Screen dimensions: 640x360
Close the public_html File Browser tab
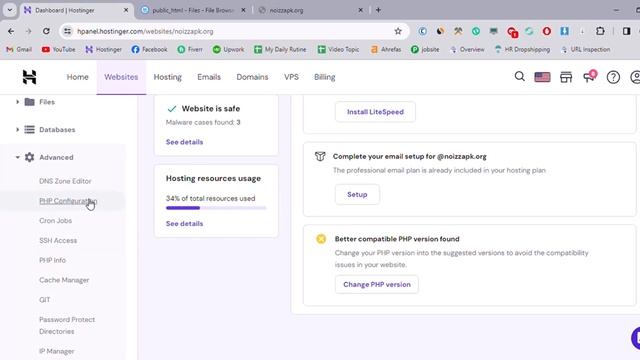[x=243, y=10]
